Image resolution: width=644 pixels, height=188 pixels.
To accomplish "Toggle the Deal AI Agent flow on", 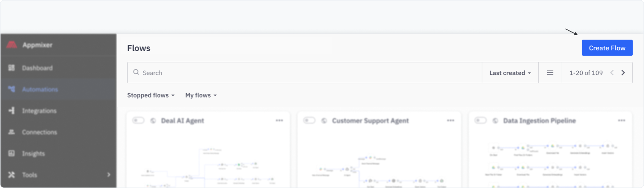I will point(138,120).
